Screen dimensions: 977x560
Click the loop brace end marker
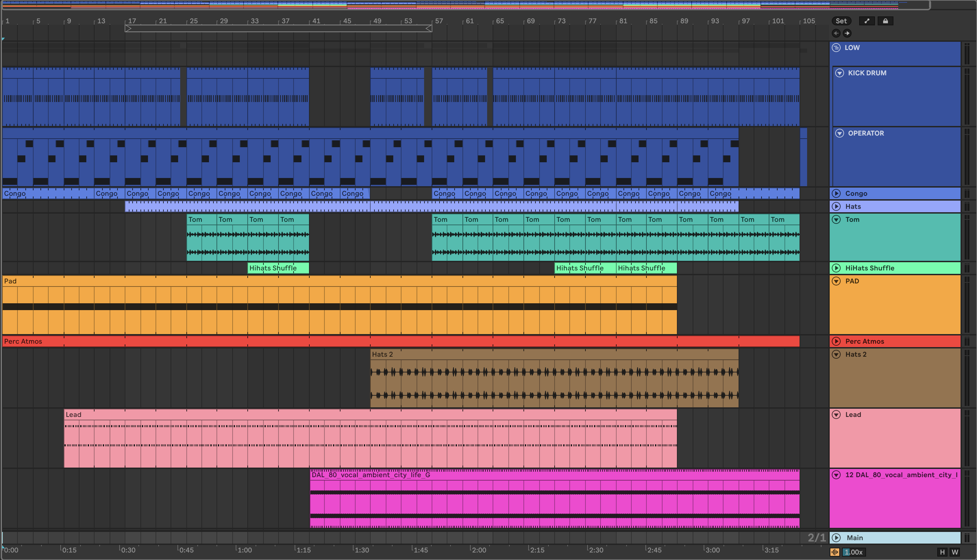[x=429, y=28]
